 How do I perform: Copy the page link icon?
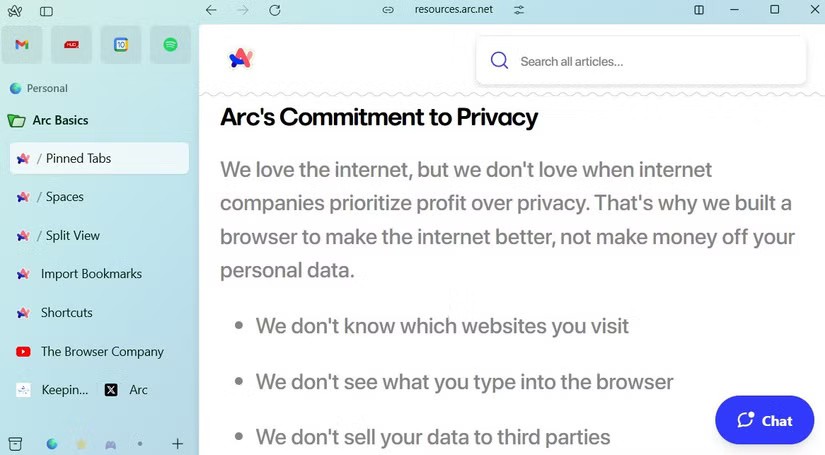coord(388,10)
